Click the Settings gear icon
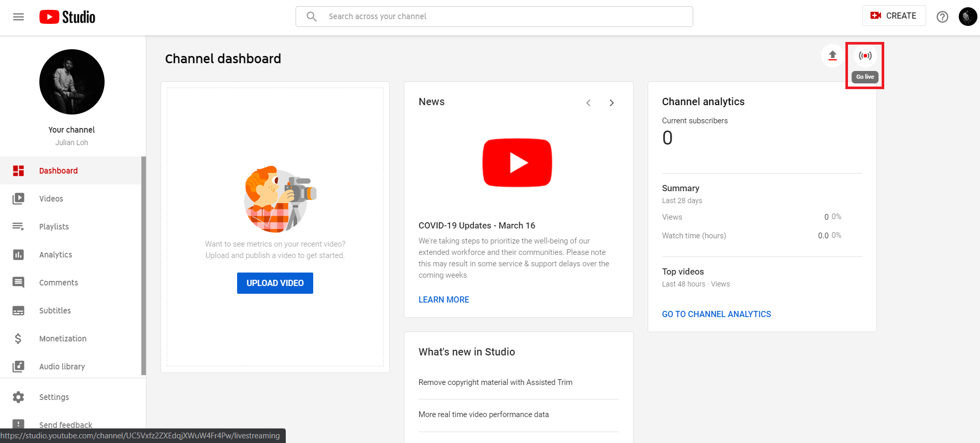980x443 pixels. (19, 397)
